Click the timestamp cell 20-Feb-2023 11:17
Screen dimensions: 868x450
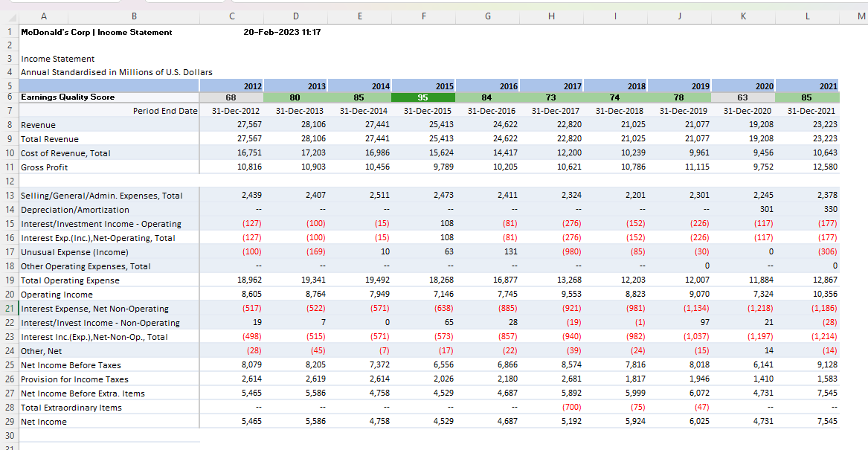pos(283,32)
